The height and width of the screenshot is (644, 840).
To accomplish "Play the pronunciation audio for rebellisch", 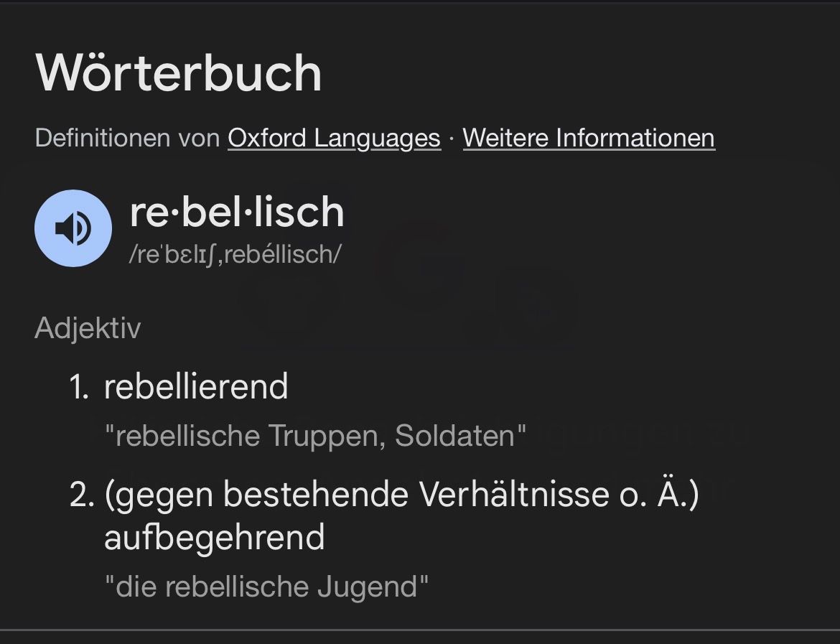I will [73, 228].
